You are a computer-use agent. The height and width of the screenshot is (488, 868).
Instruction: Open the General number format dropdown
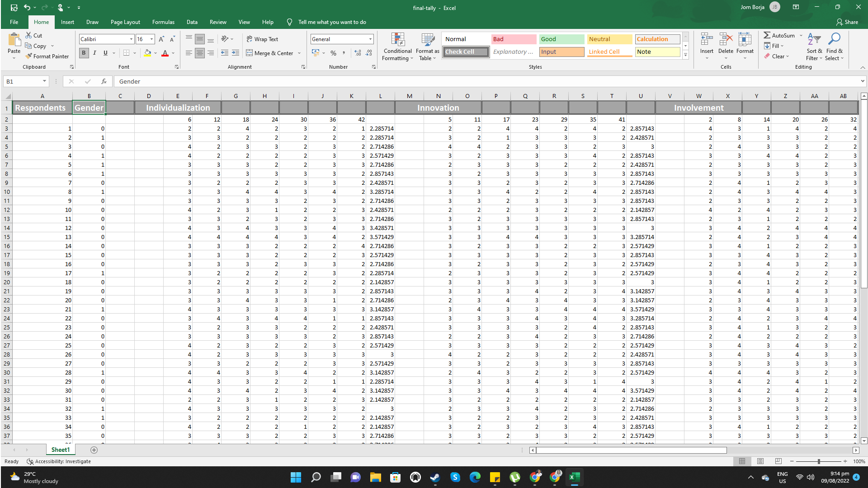coord(370,39)
